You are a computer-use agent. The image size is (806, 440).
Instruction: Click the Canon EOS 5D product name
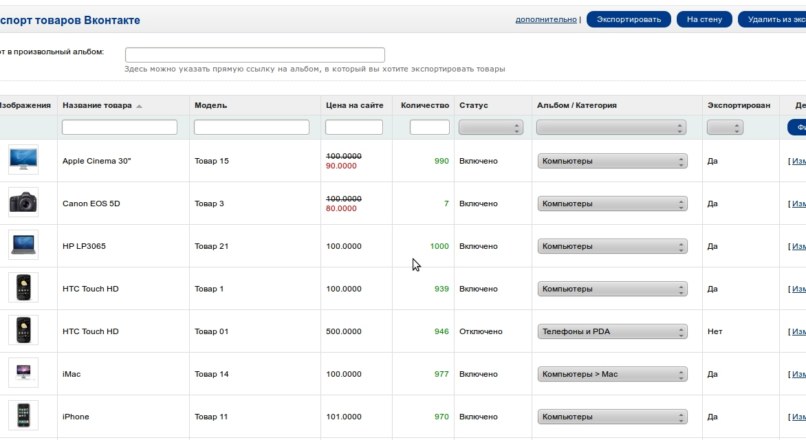click(x=91, y=204)
